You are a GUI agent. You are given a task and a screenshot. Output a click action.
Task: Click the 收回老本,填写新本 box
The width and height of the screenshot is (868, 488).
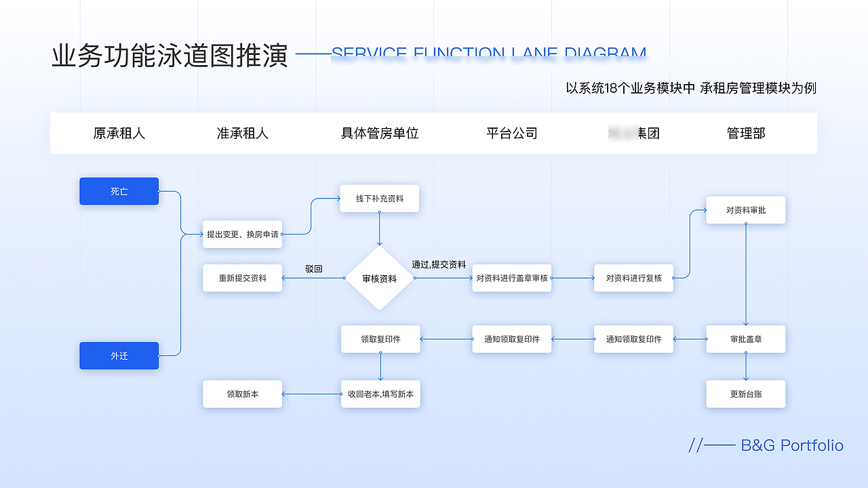(380, 394)
